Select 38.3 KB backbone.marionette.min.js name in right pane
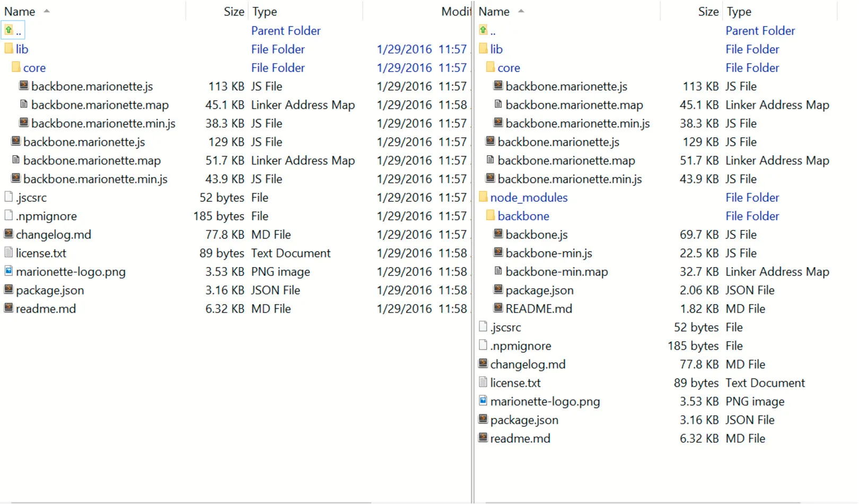859x504 pixels. [x=578, y=123]
